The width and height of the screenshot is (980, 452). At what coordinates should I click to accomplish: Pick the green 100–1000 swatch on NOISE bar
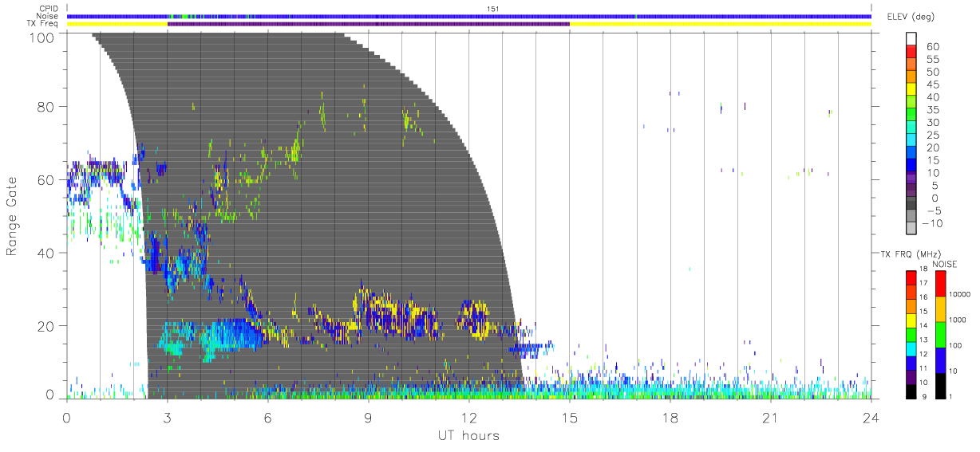(x=941, y=334)
